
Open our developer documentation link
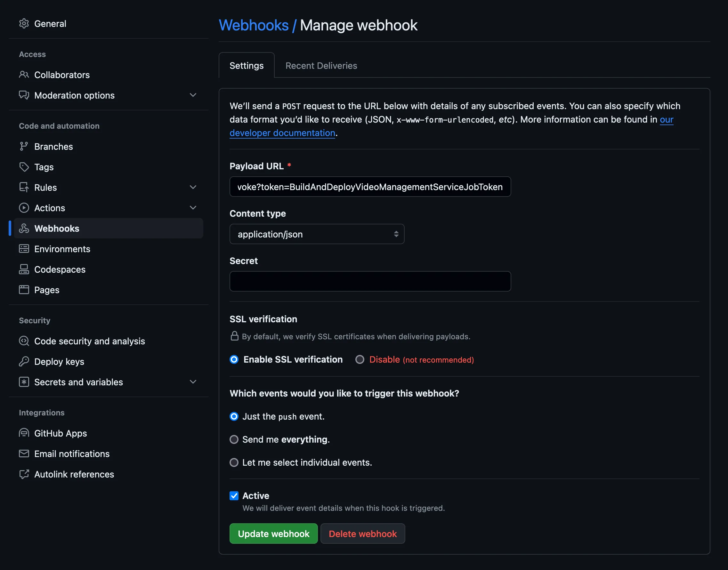pos(282,133)
